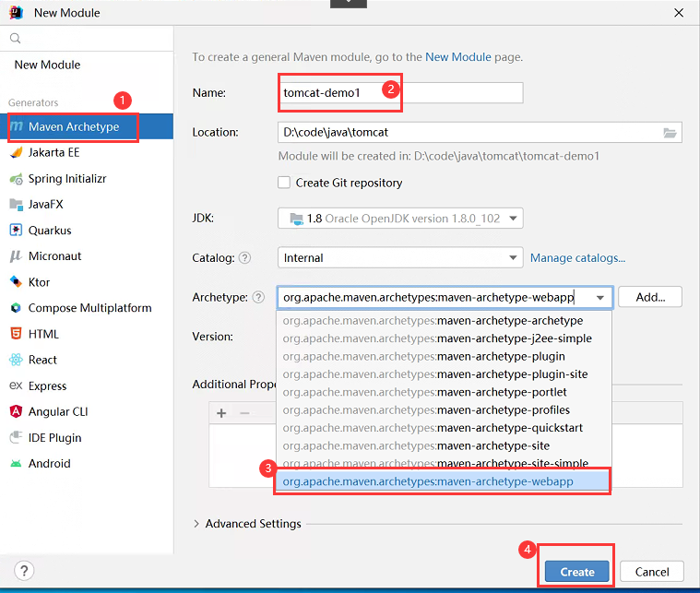This screenshot has height=593, width=700.
Task: Choose maven-archetype-plugin entry
Action: pos(444,356)
